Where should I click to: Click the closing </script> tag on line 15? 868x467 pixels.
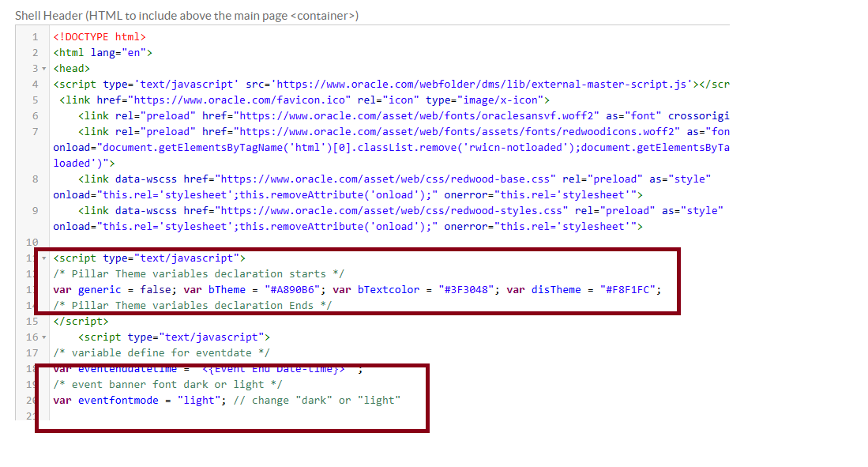pyautogui.click(x=81, y=322)
